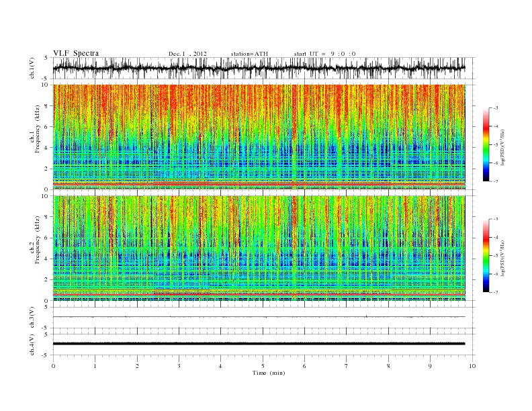The height and width of the screenshot is (411, 532).
Task: Click the time axis tick label "10"
Action: (472, 366)
